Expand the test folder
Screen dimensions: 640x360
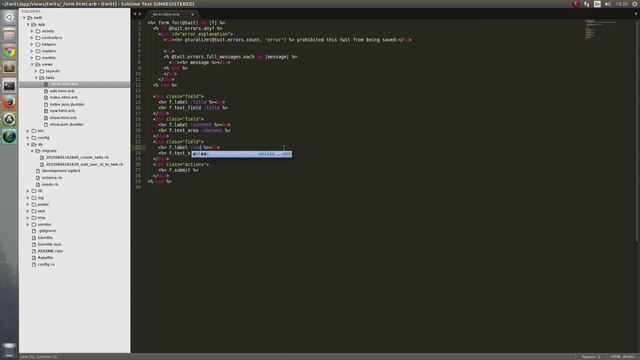[x=28, y=211]
